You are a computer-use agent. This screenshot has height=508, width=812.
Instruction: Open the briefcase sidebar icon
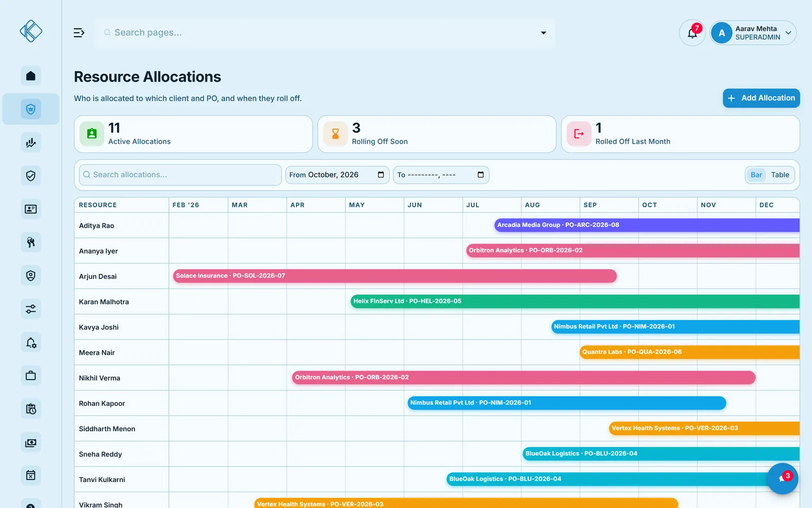(30, 376)
